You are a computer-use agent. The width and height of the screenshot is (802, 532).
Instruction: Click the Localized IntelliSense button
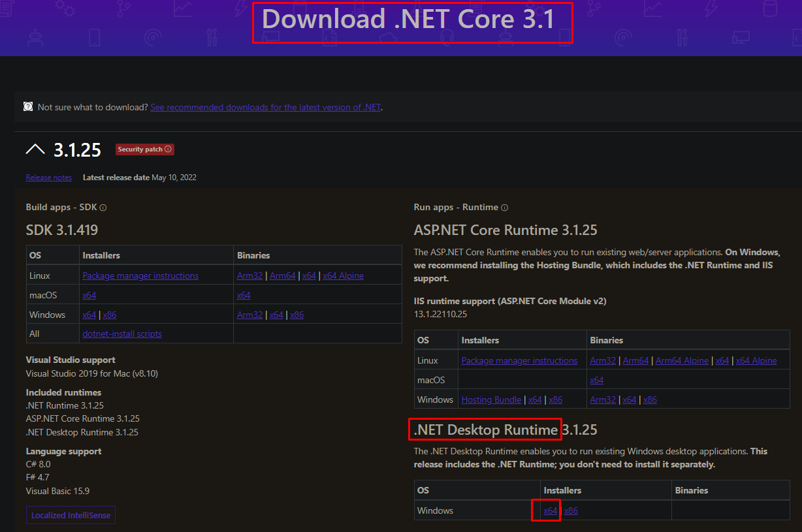(x=71, y=515)
